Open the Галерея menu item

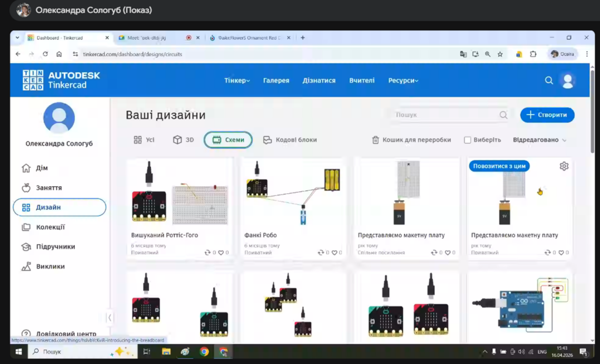276,81
